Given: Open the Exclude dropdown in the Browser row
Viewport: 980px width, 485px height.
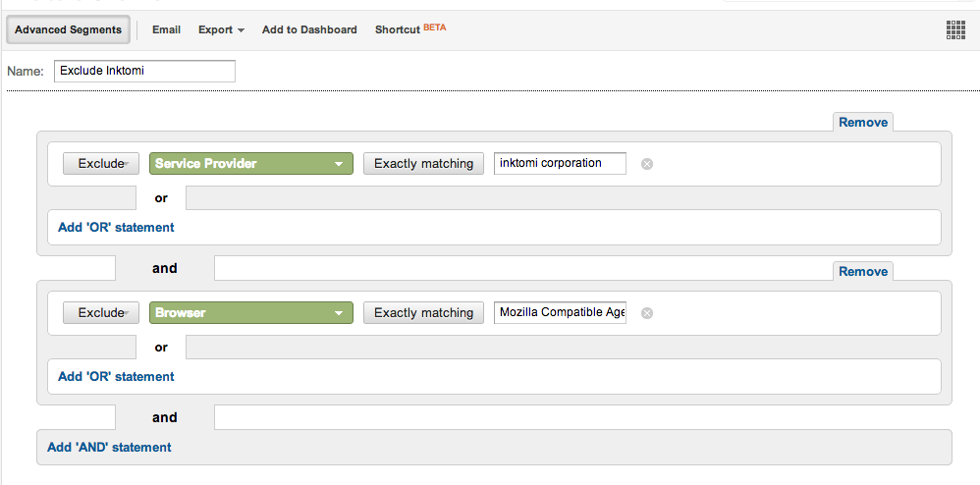Looking at the screenshot, I should pos(100,313).
